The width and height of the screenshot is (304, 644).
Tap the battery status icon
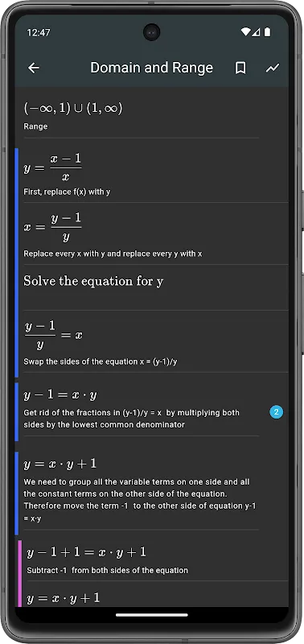pos(268,32)
